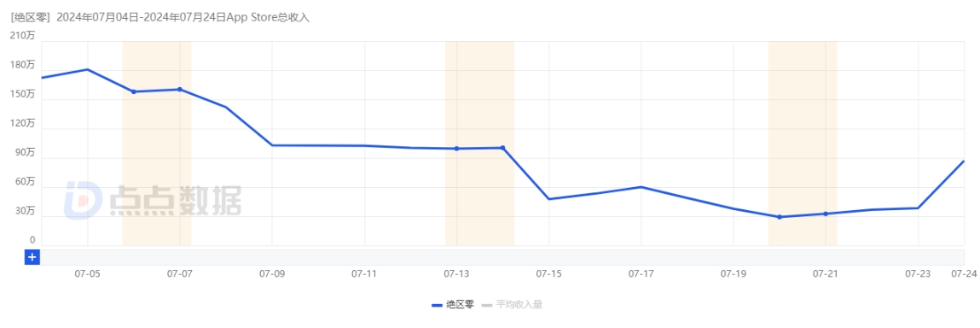Select the lowest data point dot on 07-20
Screen dimensions: 980x328
tap(780, 217)
